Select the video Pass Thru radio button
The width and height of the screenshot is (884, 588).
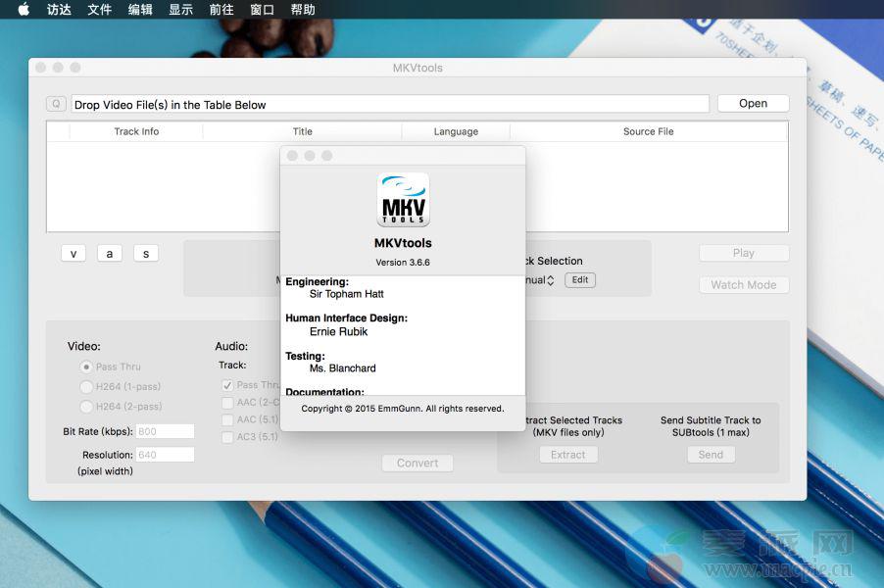(x=86, y=367)
